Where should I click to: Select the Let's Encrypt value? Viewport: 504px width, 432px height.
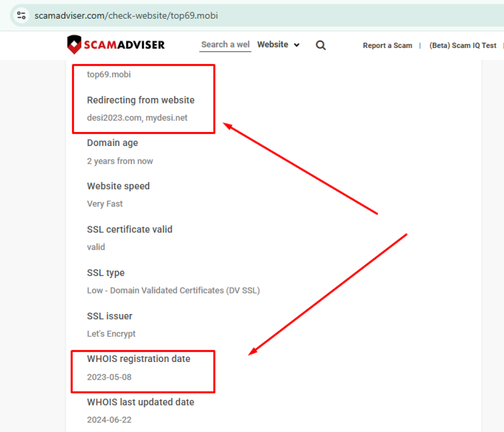111,334
